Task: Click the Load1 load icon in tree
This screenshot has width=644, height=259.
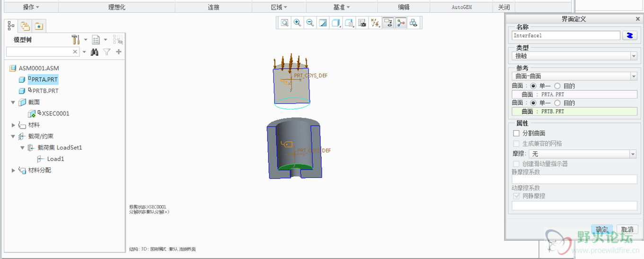Action: tap(41, 159)
